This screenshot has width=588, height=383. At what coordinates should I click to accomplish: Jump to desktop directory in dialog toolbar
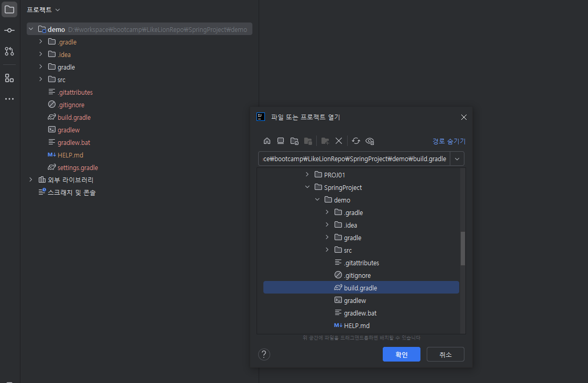pyautogui.click(x=281, y=141)
